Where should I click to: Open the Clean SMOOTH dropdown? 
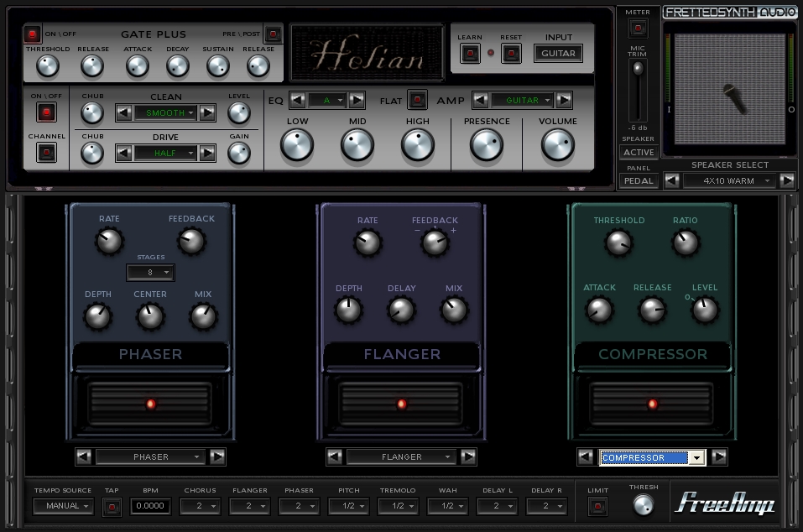coord(165,112)
